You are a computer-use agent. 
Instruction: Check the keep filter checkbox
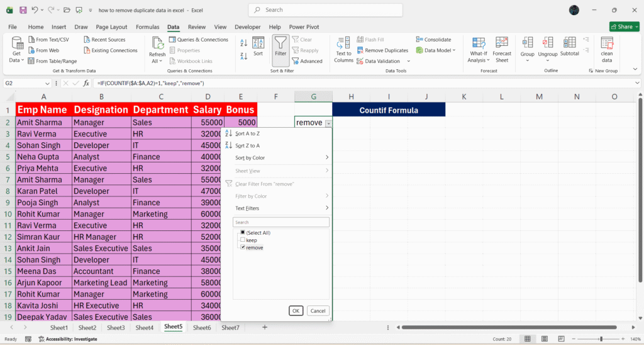(x=243, y=240)
